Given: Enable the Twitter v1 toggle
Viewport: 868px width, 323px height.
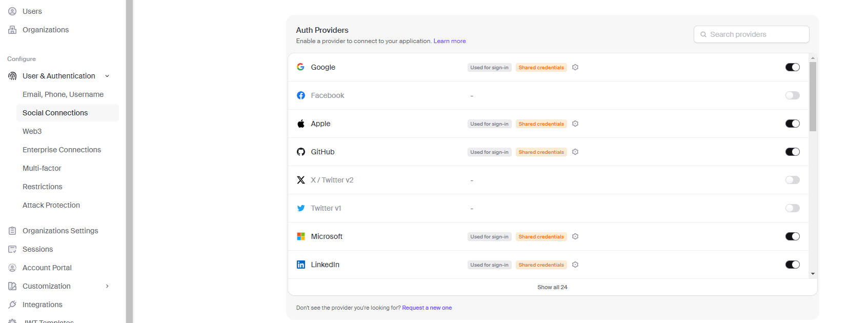Looking at the screenshot, I should coord(793,208).
